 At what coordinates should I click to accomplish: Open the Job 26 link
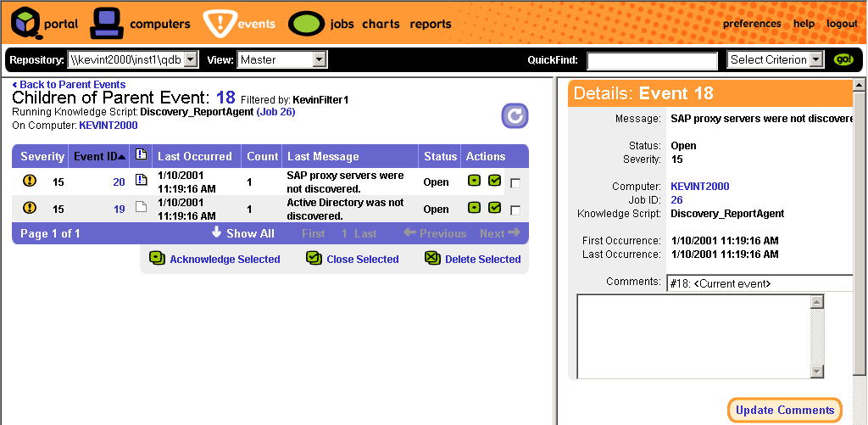point(275,112)
